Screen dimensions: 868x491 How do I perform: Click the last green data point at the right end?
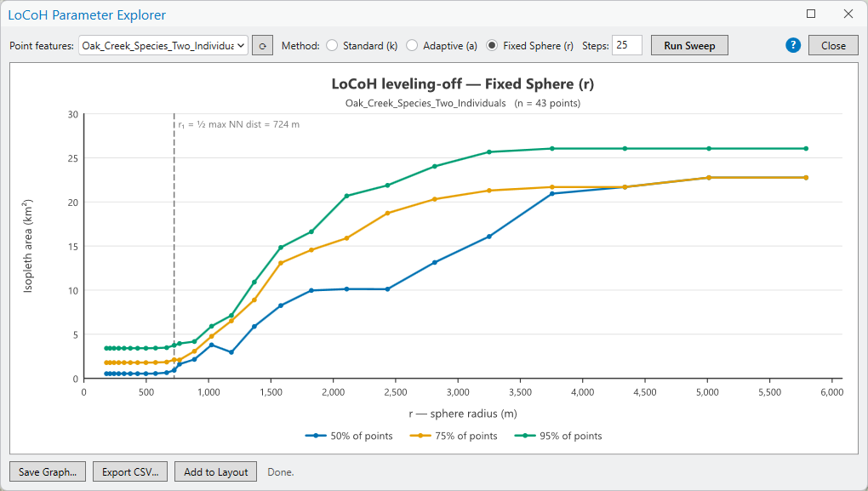click(x=806, y=148)
